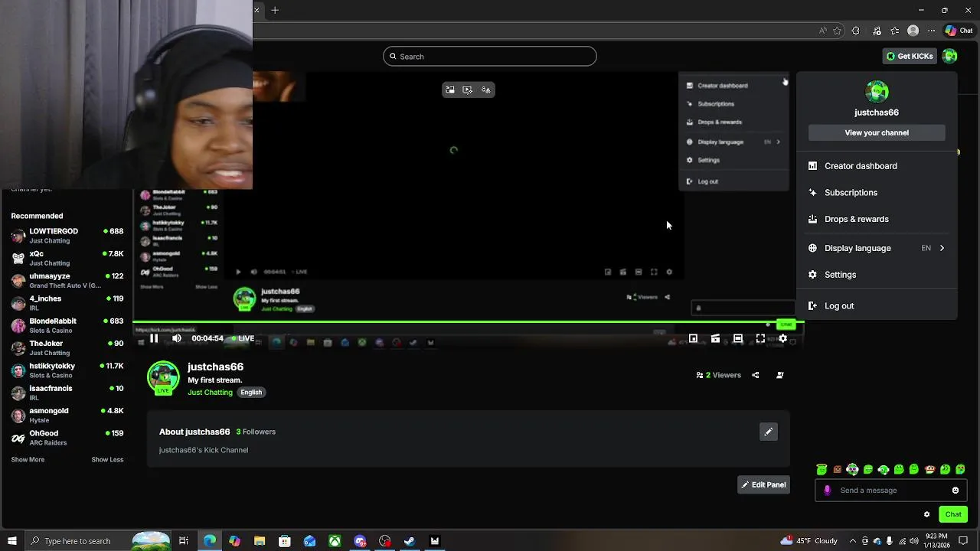Click the Edge media control icon

(876, 31)
